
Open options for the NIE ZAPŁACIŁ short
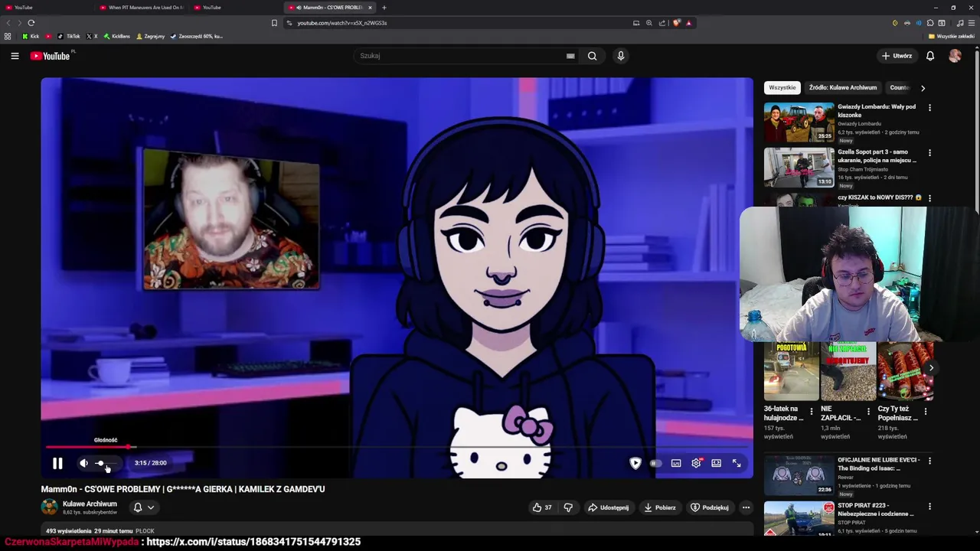tap(867, 412)
